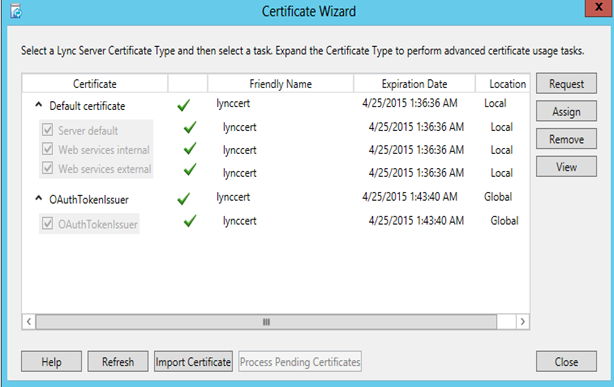Viewport: 614px width, 387px height.
Task: Toggle the Server default checkbox
Action: pos(47,130)
